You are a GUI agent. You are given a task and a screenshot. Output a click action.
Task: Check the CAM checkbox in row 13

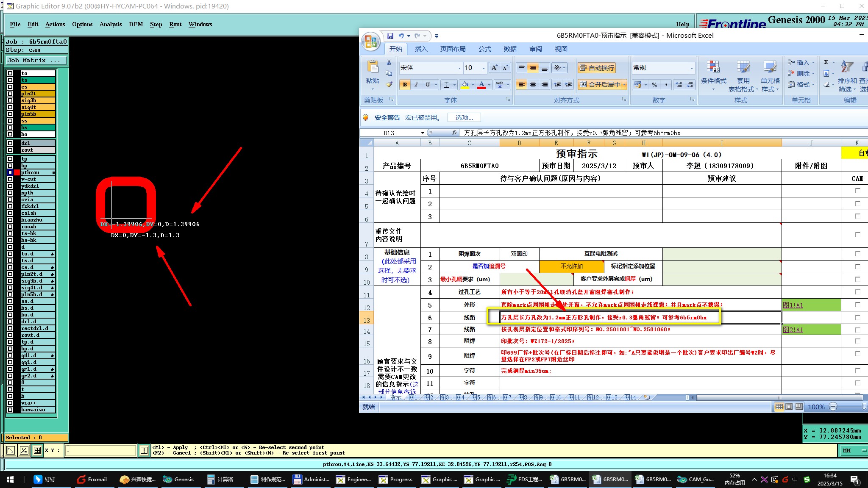tap(857, 317)
